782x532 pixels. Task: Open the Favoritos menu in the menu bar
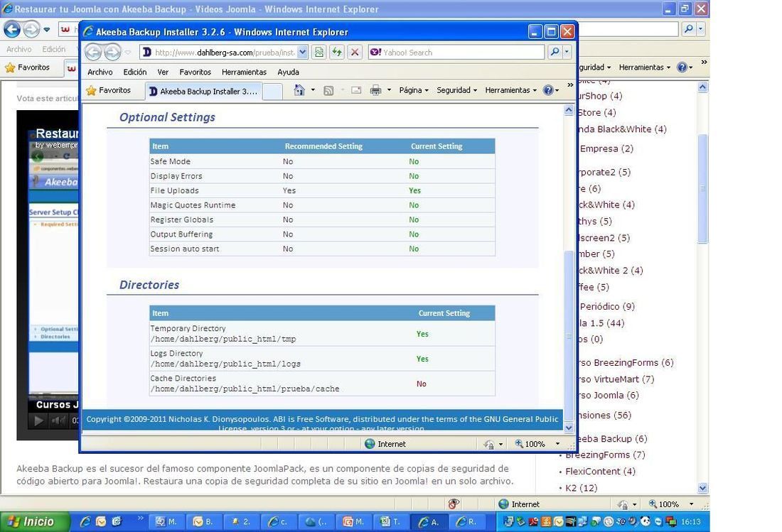point(195,72)
